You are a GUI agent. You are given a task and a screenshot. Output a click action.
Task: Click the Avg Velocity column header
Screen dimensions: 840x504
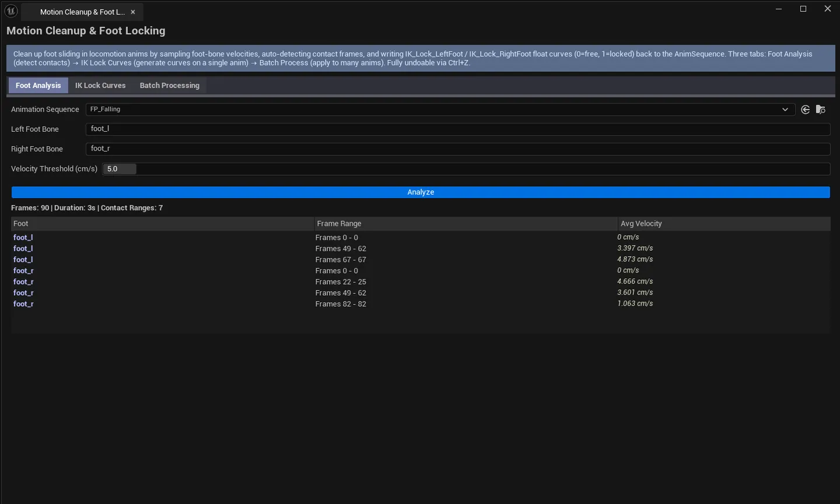pos(724,223)
